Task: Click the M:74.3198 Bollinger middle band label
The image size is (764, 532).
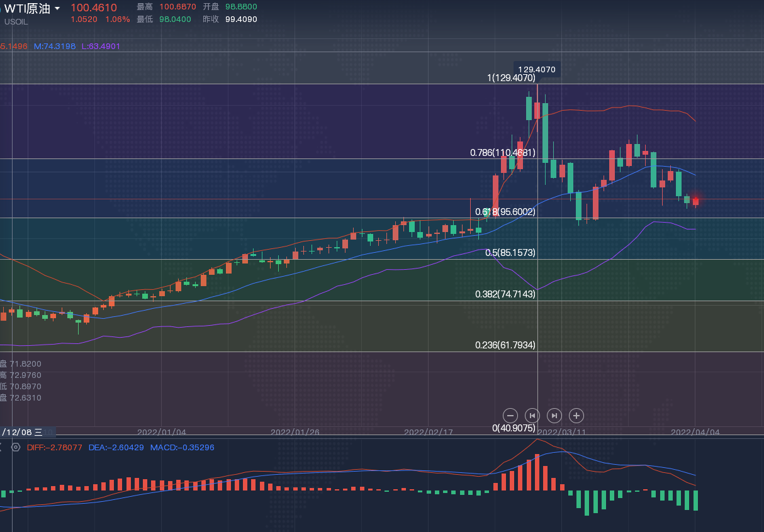Action: (55, 46)
